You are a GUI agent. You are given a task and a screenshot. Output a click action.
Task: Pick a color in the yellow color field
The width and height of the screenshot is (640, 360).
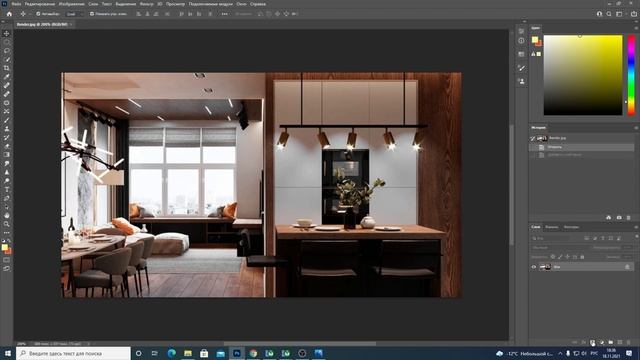[x=583, y=75]
